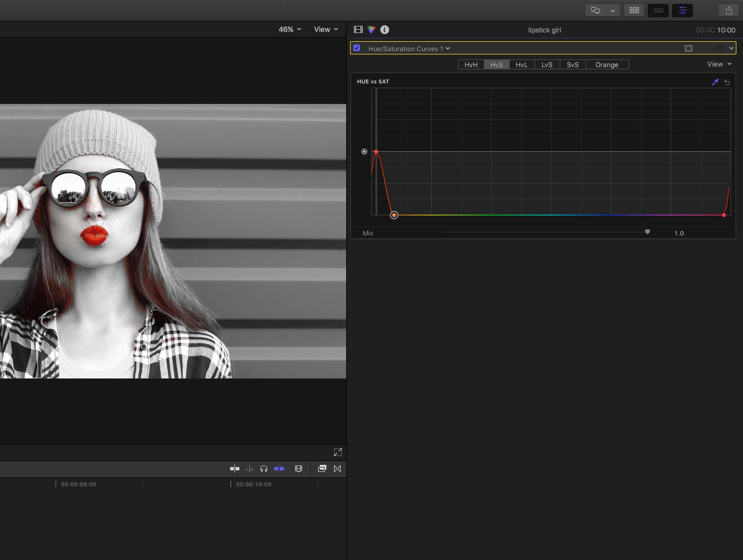Select the right end red control point
The image size is (743, 560).
tap(724, 215)
